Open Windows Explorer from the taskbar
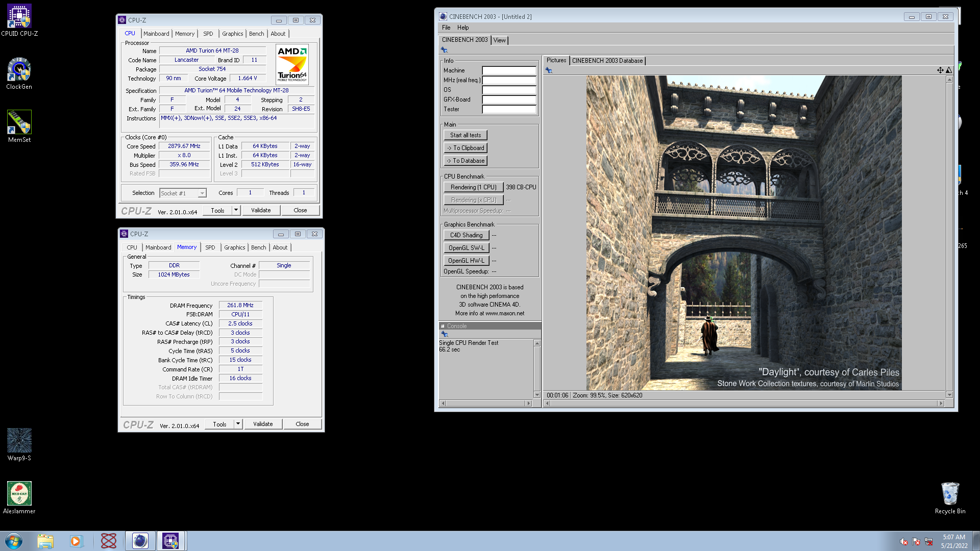The height and width of the screenshot is (551, 980). [45, 541]
